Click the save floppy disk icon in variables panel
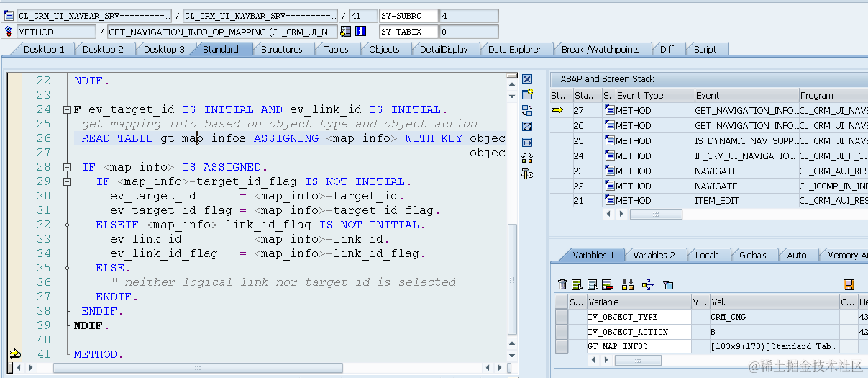Screen dimensions: 868x378 849,285
